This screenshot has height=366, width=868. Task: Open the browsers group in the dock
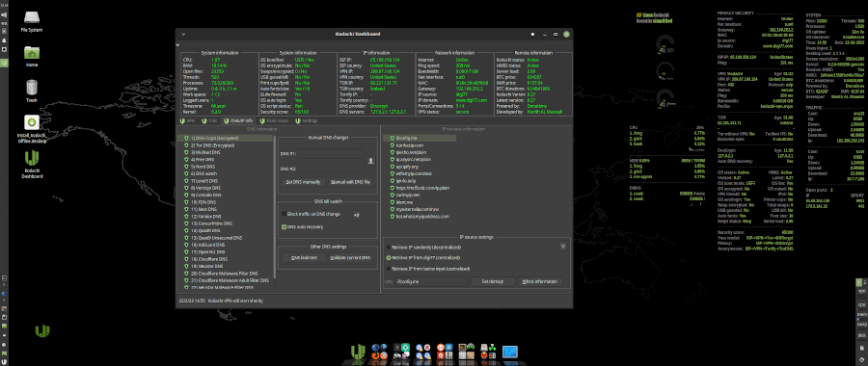pyautogui.click(x=380, y=352)
